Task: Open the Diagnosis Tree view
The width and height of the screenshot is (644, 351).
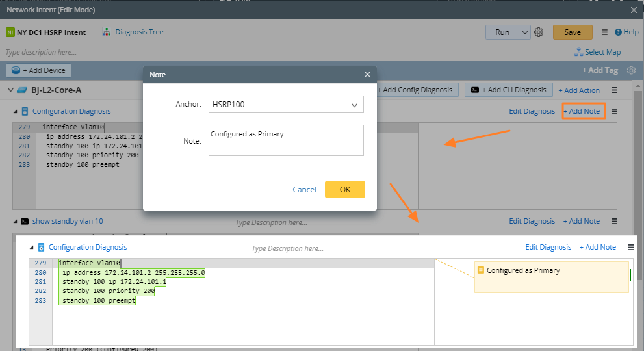Action: point(139,32)
